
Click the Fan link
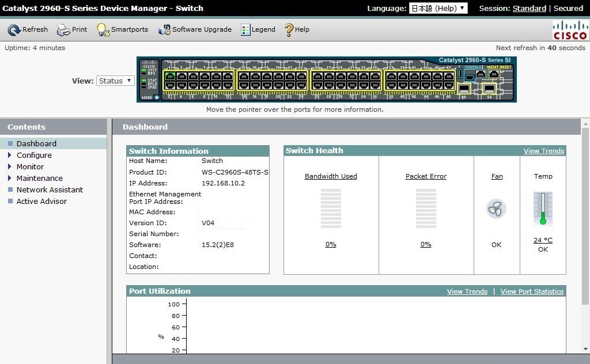click(497, 176)
